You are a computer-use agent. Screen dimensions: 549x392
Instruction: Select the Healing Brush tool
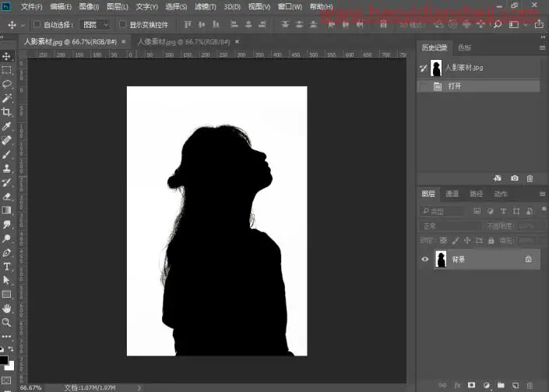[6, 140]
